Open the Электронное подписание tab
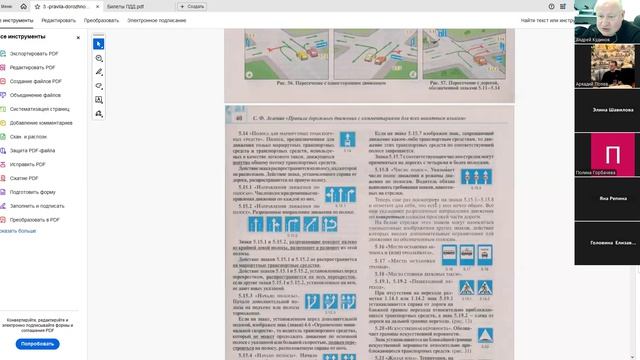 (x=157, y=20)
